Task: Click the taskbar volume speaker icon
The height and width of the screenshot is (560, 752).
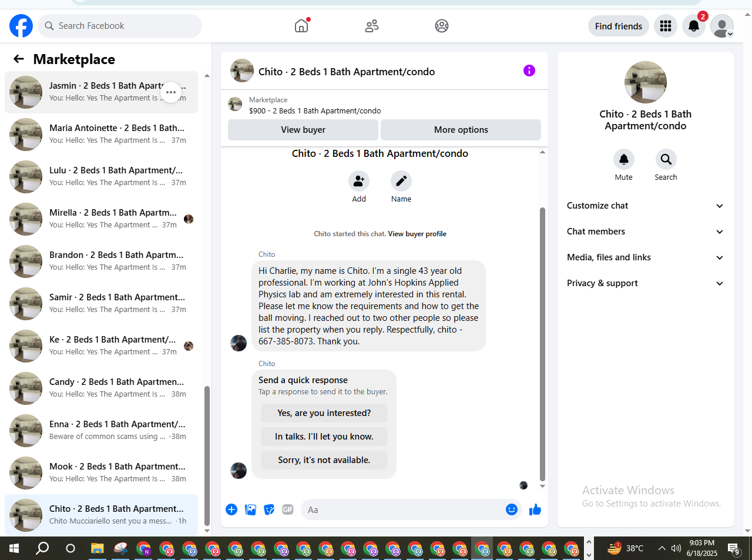Action: point(676,548)
